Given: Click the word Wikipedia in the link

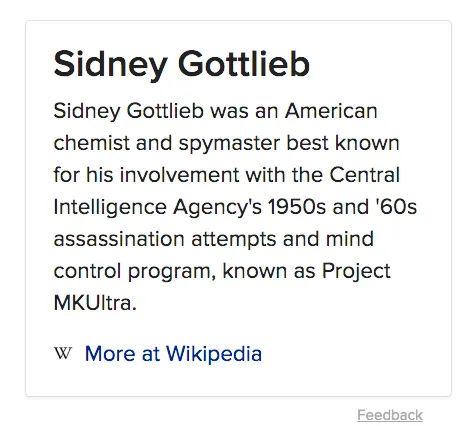Looking at the screenshot, I should (x=214, y=354).
